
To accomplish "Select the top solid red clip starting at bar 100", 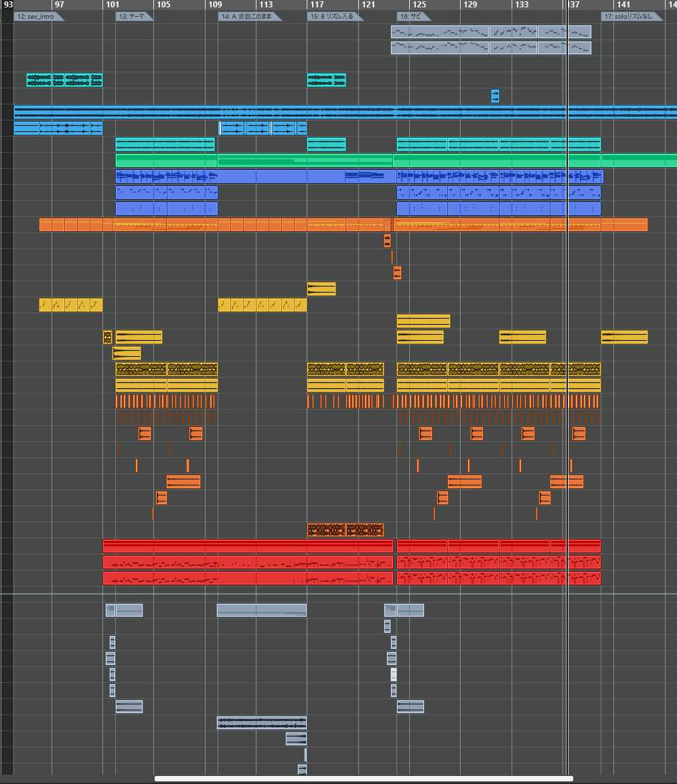I will click(248, 546).
